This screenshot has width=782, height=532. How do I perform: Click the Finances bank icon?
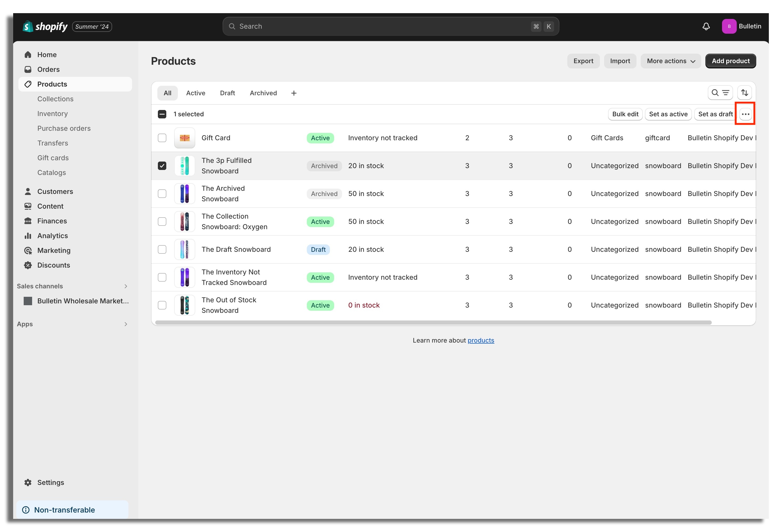click(28, 221)
